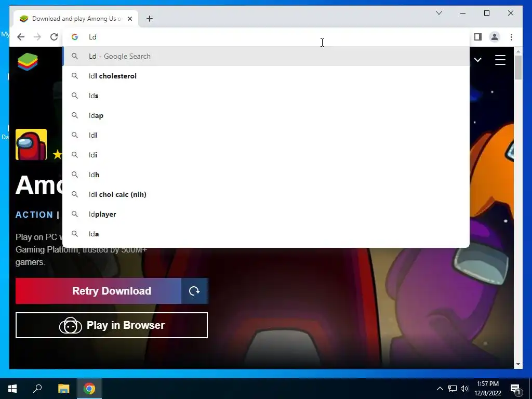Click the page vertical scrollbar thumb
The width and height of the screenshot is (532, 399).
click(x=518, y=68)
